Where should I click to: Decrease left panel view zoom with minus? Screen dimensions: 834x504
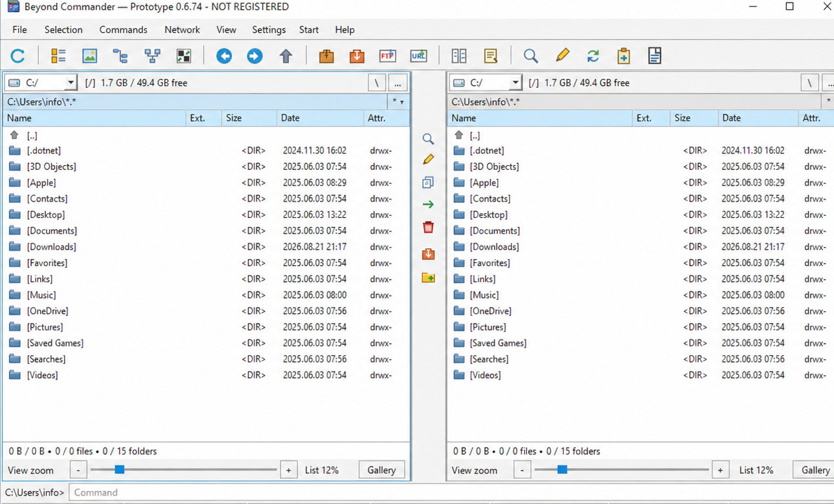pos(78,470)
